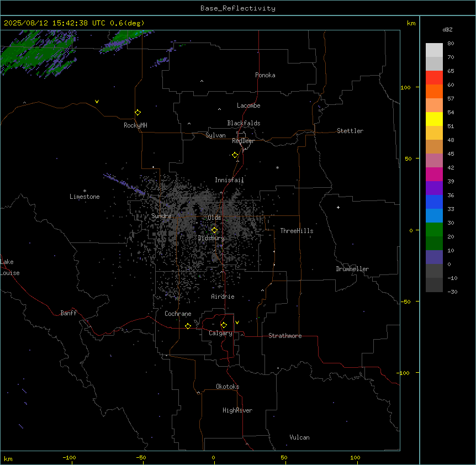Click the white caret marker west of Lacombe

point(219,109)
